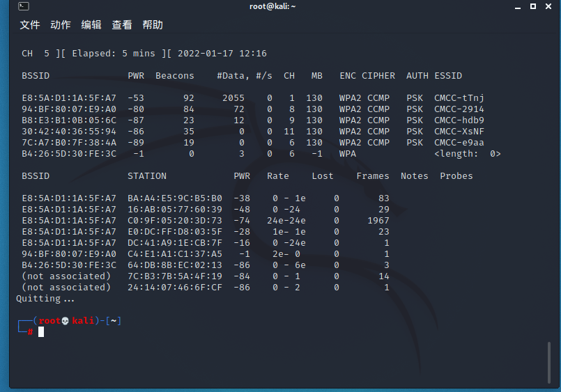Click ESSID CMCC-e9aa
Image resolution: width=561 pixels, height=392 pixels.
pyautogui.click(x=459, y=143)
